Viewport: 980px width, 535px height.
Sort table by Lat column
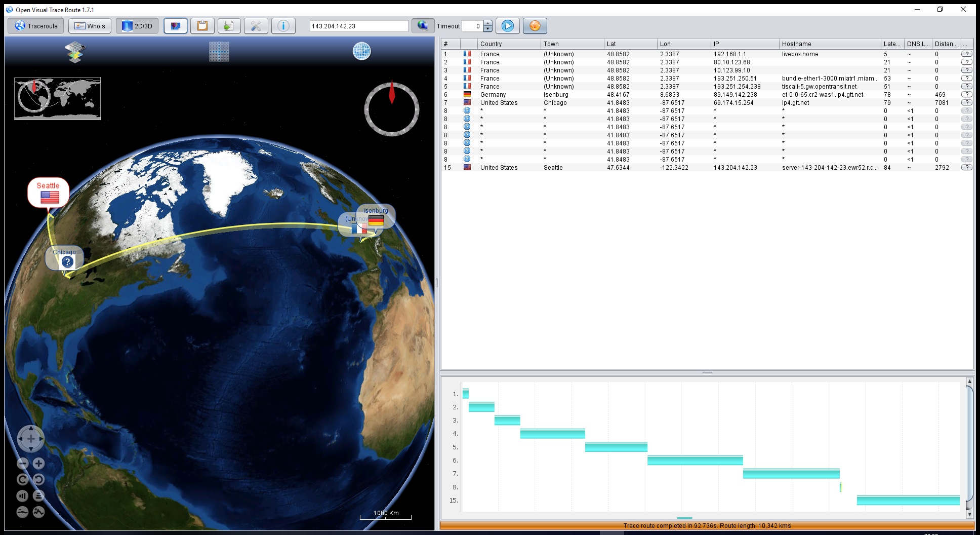[x=630, y=44]
